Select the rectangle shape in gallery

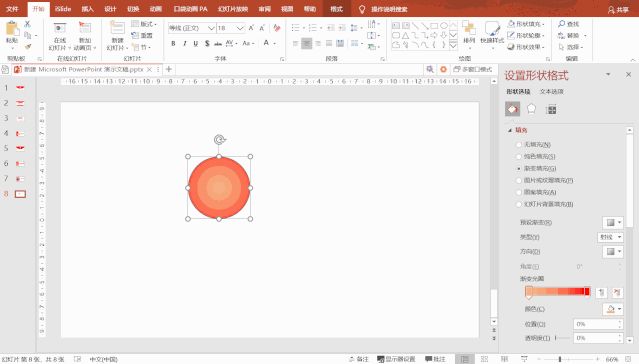[434, 26]
